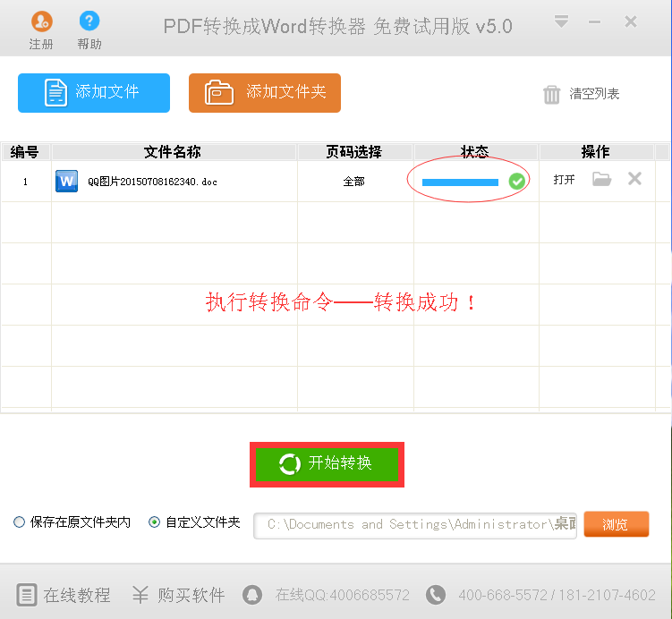Click the output folder path field
Viewport: 672px width, 619px height.
point(415,526)
